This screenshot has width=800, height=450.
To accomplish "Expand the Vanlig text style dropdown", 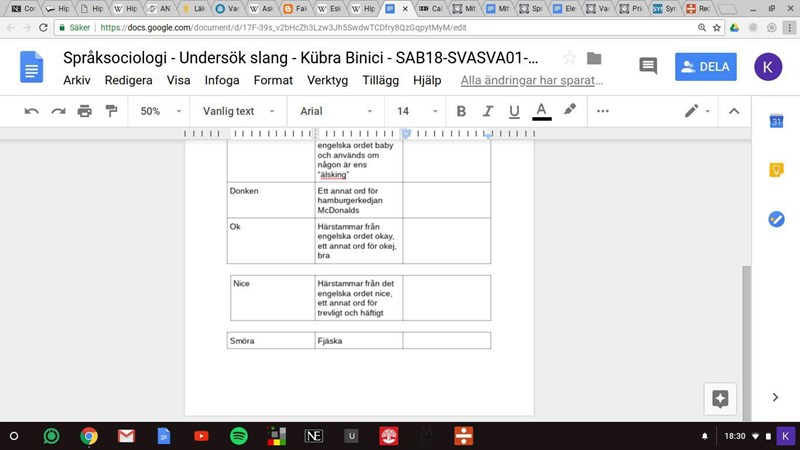I will [237, 111].
